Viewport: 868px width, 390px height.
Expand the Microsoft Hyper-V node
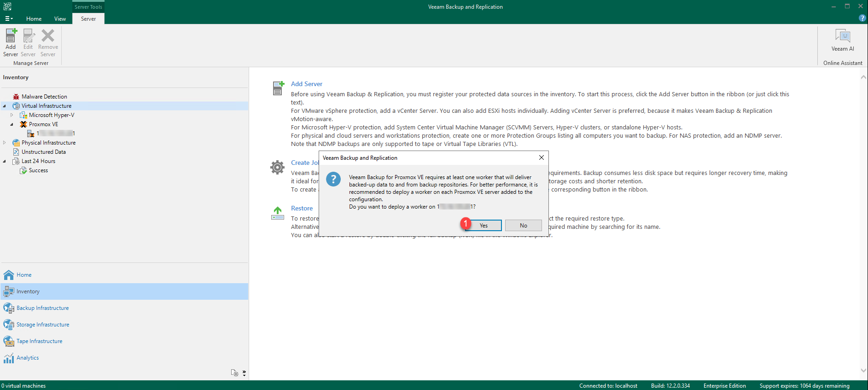tap(12, 115)
